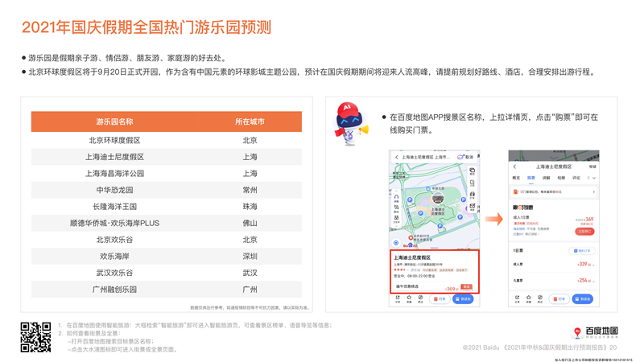Tap red location pin on left map
644x362 pixels.
(x=411, y=237)
